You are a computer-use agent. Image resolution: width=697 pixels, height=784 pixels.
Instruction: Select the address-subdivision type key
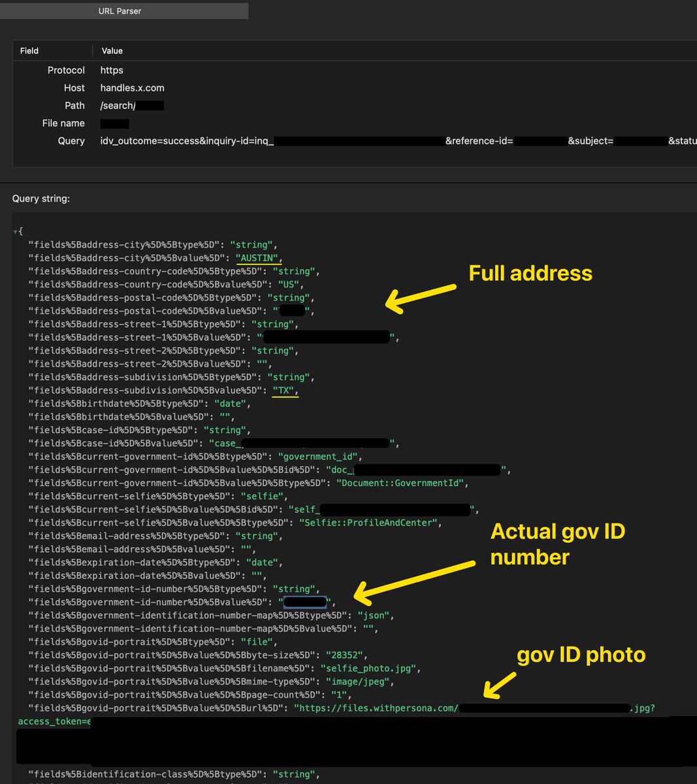pyautogui.click(x=142, y=377)
